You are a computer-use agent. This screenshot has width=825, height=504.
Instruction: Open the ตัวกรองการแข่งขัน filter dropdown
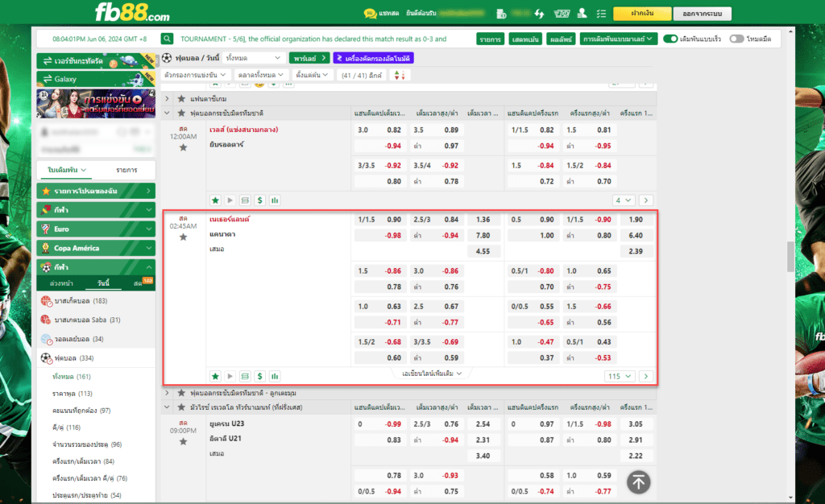point(195,75)
